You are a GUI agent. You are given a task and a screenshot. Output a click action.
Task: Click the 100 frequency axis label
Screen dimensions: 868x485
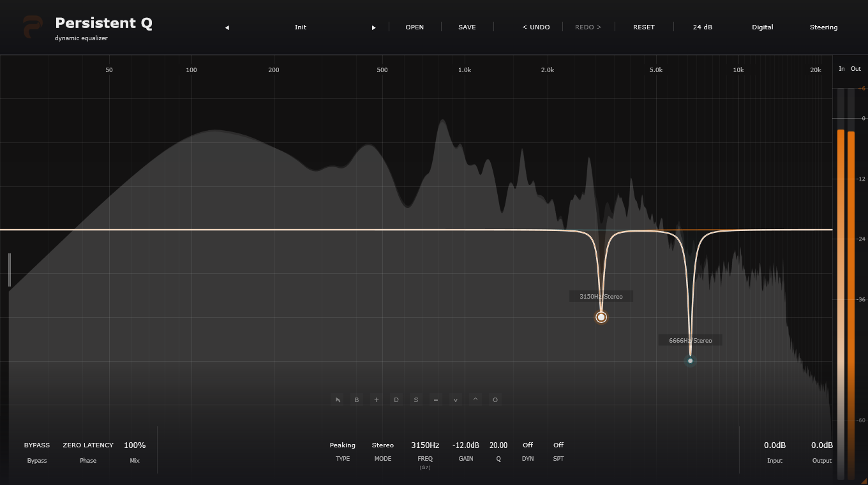coord(191,70)
